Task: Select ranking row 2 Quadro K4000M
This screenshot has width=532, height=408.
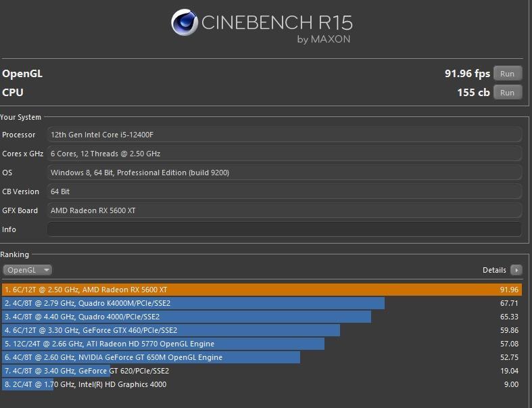Action: click(262, 303)
